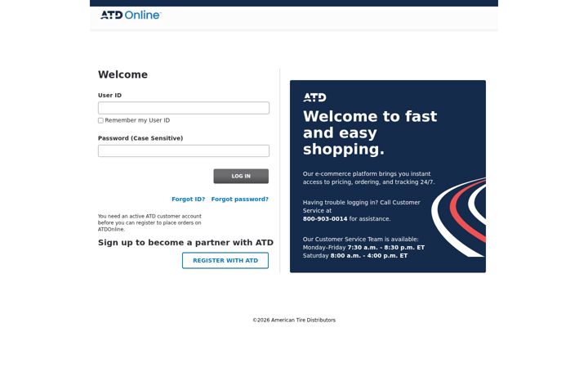Image resolution: width=588 pixels, height=368 pixels.
Task: Click the Remember my User ID label text
Action: tap(137, 120)
